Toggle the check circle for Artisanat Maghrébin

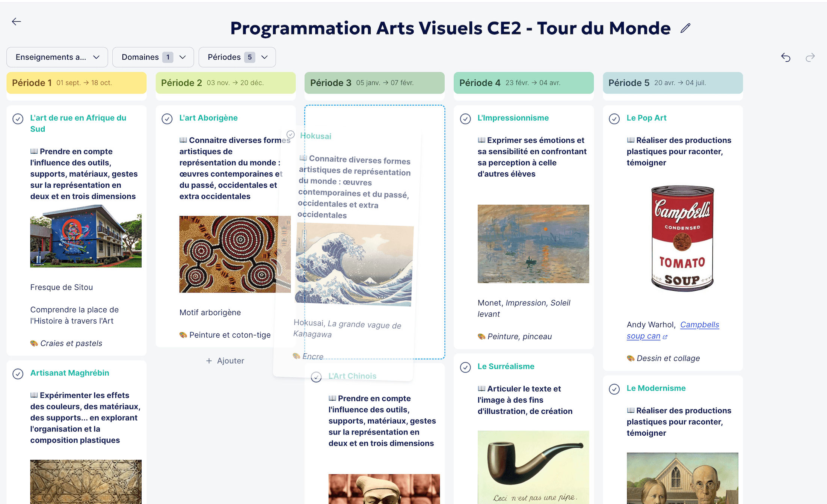(18, 374)
